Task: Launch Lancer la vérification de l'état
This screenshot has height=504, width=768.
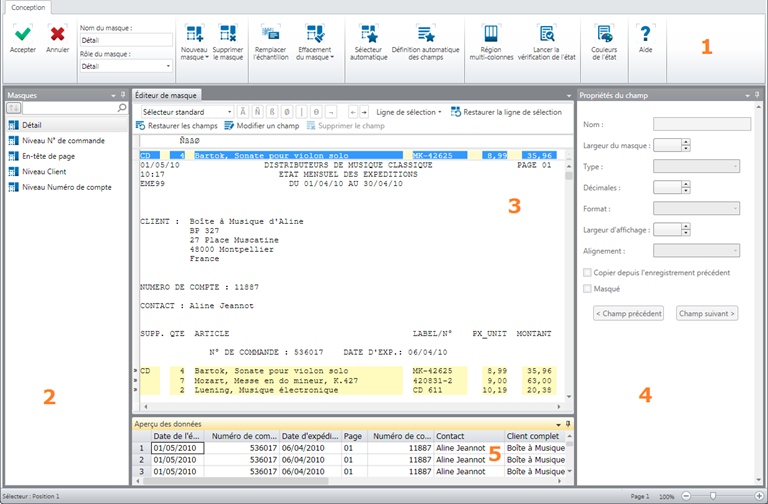Action: (x=547, y=34)
